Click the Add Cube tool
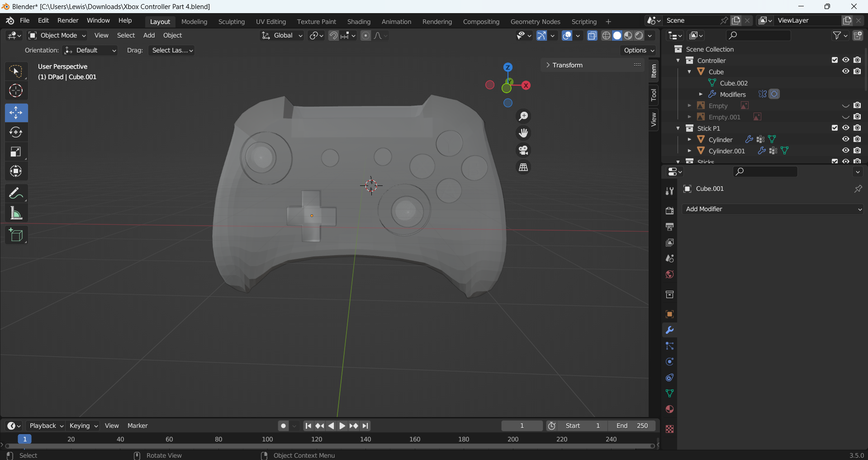Image resolution: width=868 pixels, height=460 pixels. pyautogui.click(x=16, y=235)
